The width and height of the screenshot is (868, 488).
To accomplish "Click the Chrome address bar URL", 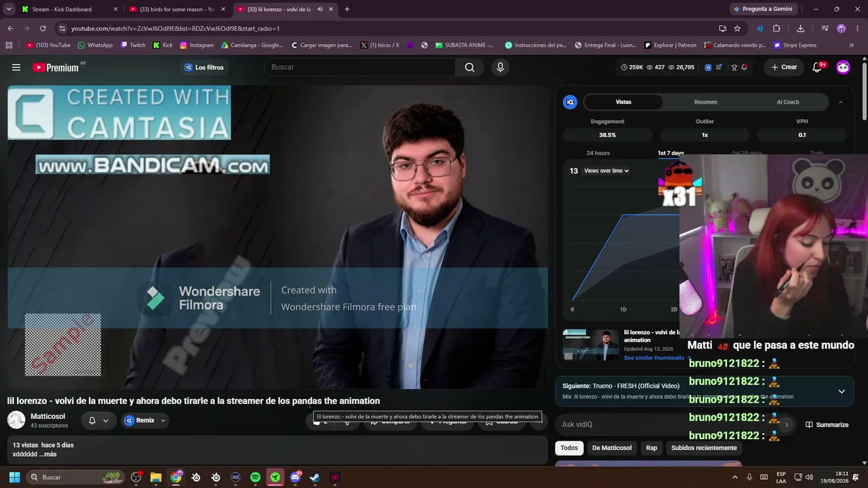I will 176,28.
